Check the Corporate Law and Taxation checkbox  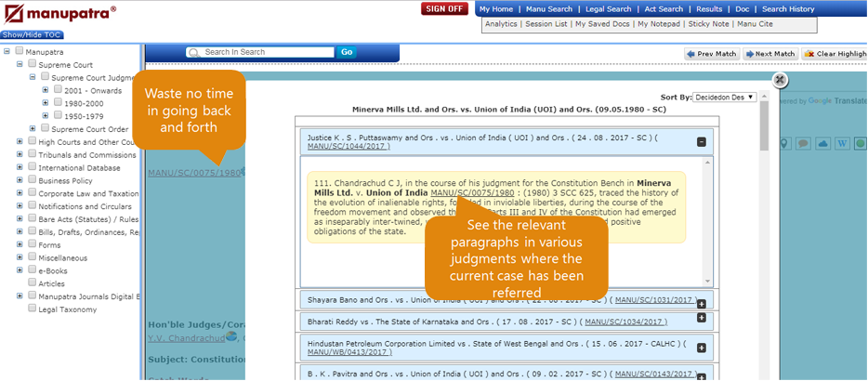pyautogui.click(x=33, y=192)
